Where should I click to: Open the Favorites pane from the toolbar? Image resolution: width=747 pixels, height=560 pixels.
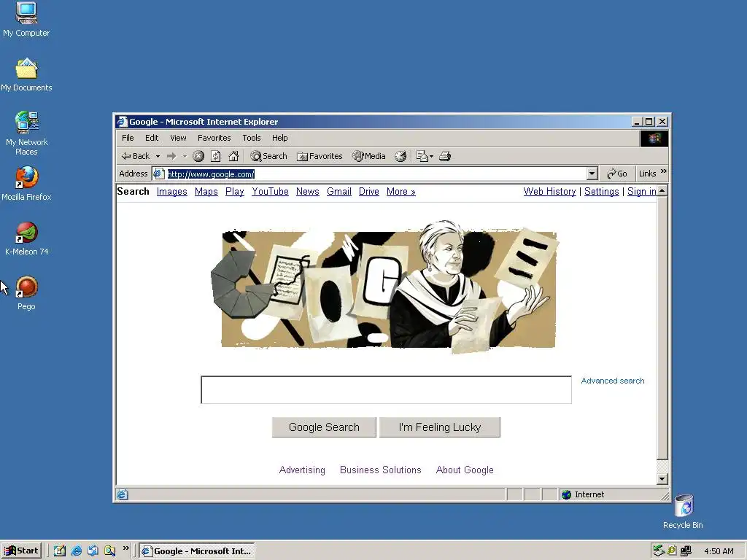pyautogui.click(x=320, y=156)
